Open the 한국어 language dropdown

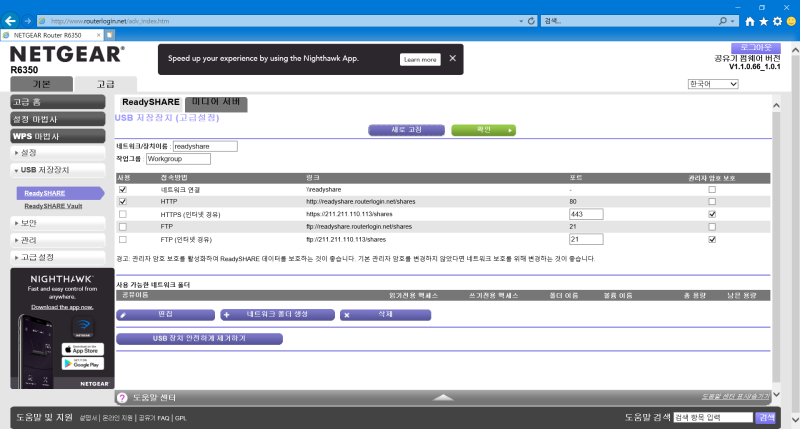pyautogui.click(x=713, y=84)
